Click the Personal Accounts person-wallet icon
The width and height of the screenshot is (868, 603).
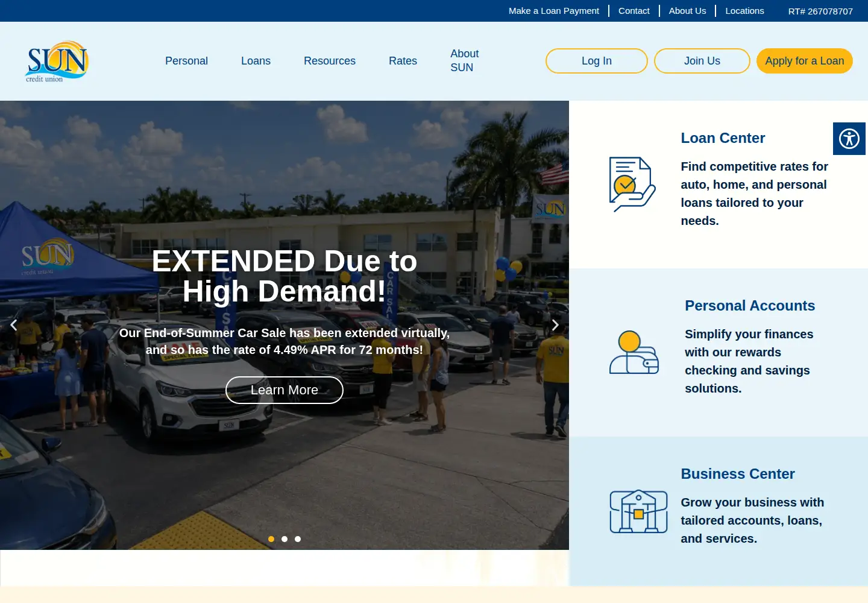click(634, 352)
